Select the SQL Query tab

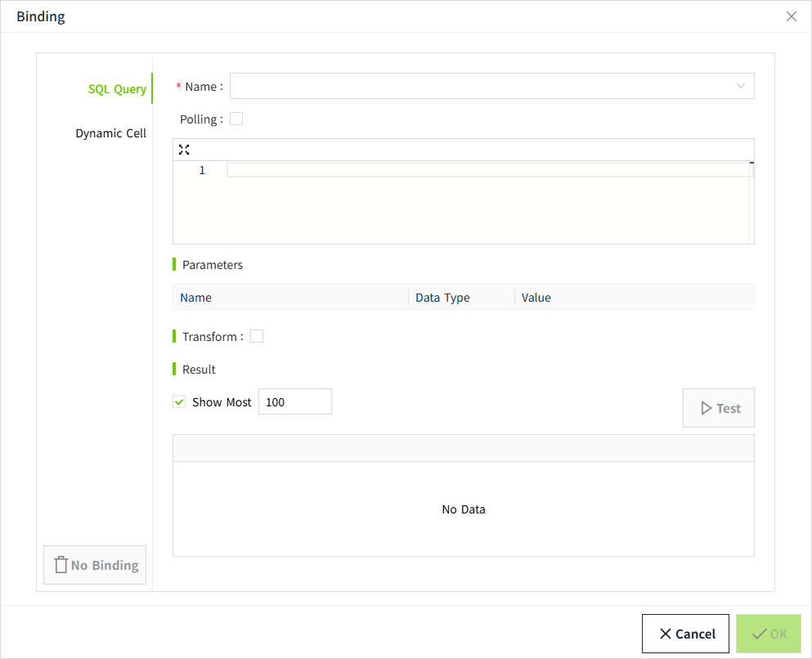(x=117, y=89)
